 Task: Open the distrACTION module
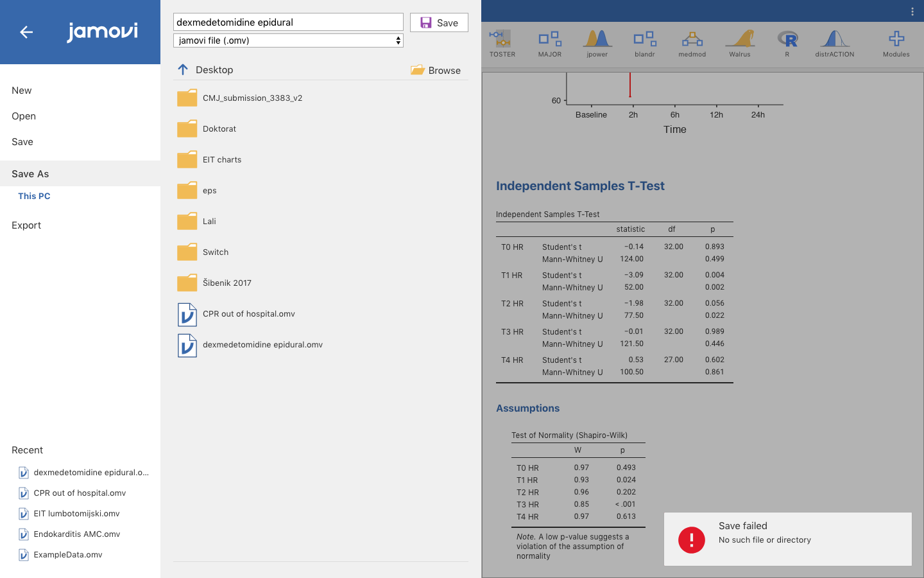pos(835,44)
